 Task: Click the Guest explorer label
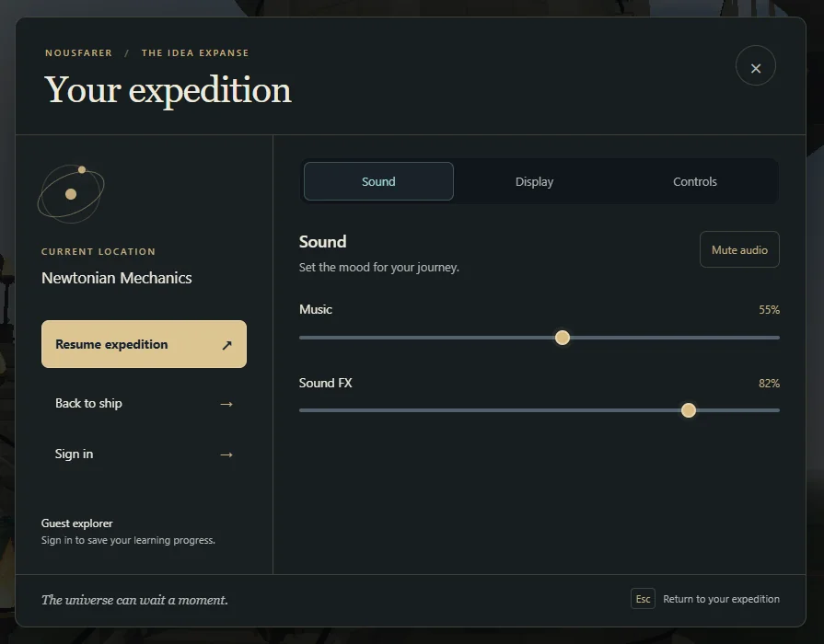click(76, 523)
